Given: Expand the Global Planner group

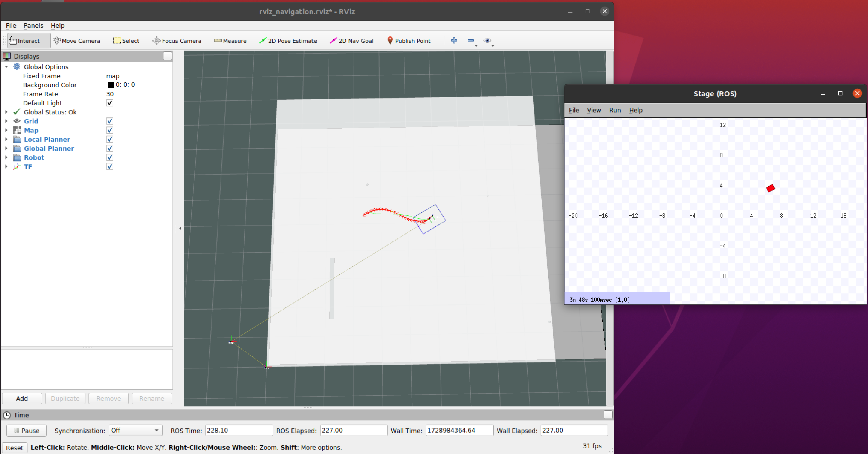Looking at the screenshot, I should tap(6, 148).
